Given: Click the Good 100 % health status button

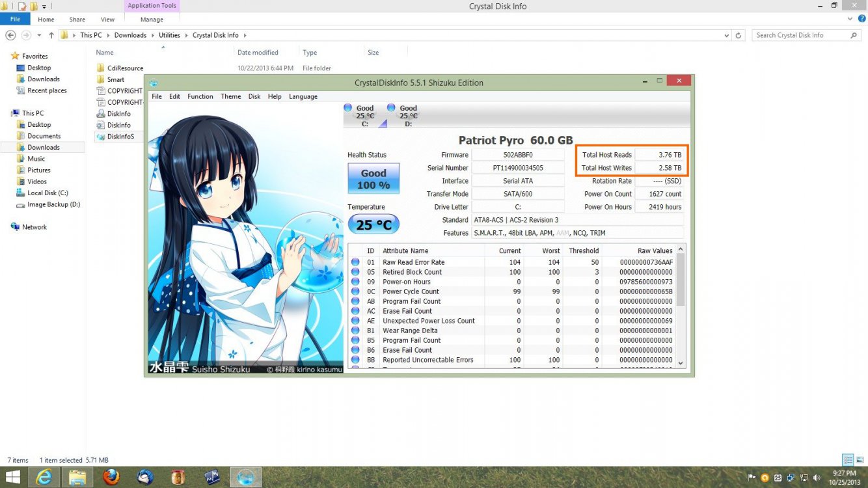Looking at the screenshot, I should 373,178.
